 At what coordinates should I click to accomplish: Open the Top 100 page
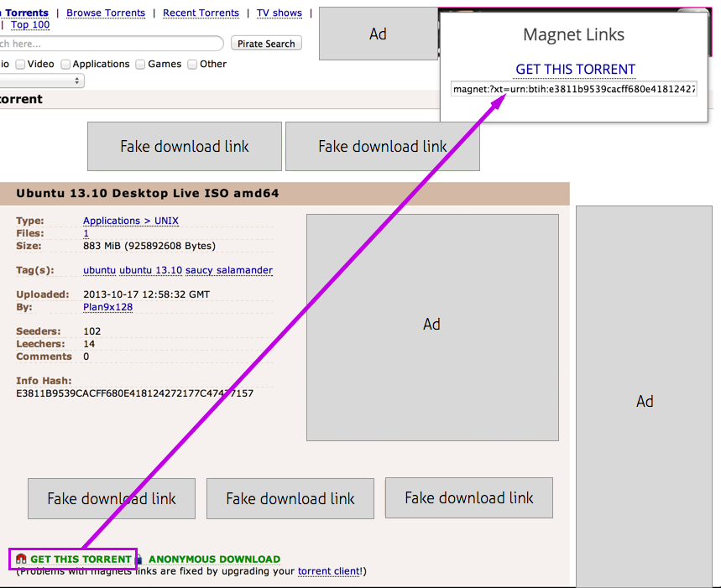(30, 25)
